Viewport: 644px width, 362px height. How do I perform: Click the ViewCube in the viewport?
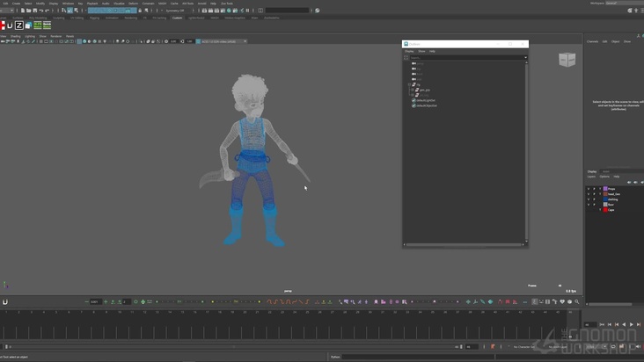[x=567, y=60]
